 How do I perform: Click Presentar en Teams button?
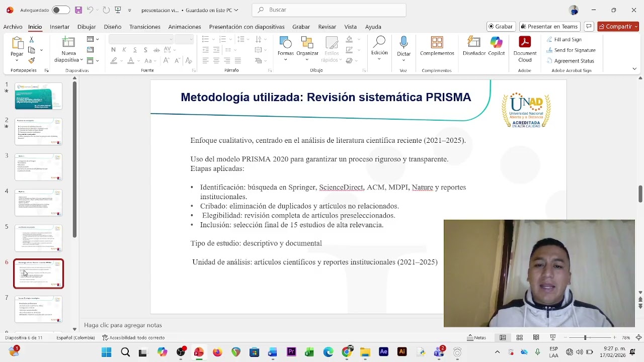pos(550,27)
